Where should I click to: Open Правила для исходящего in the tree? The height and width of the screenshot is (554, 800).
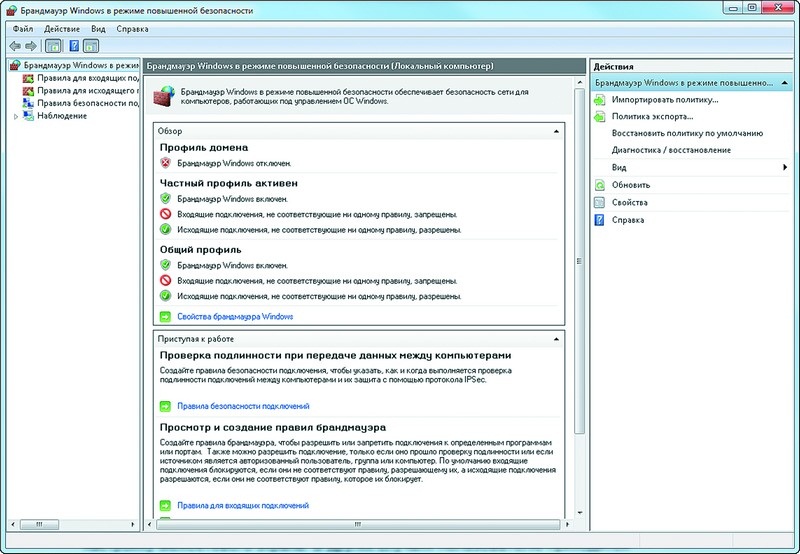pyautogui.click(x=87, y=91)
